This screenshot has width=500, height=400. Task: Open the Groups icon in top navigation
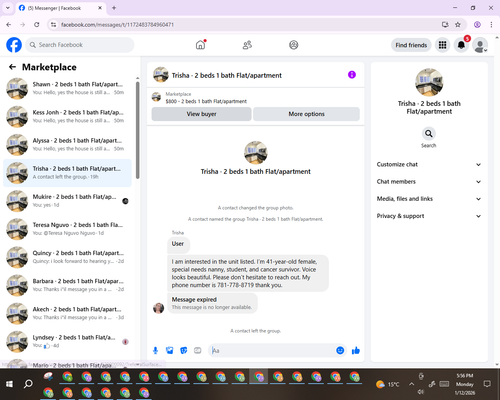tap(293, 45)
